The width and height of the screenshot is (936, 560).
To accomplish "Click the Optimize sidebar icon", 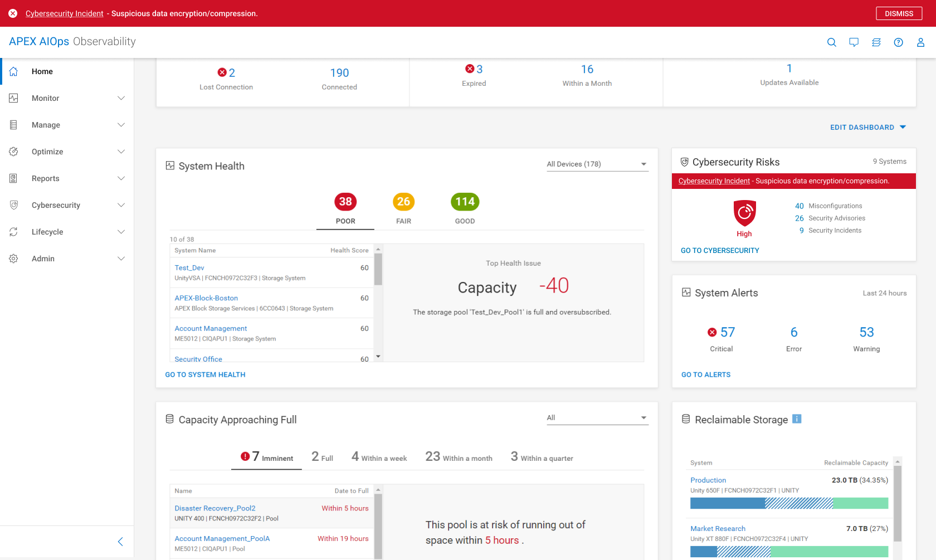I will (x=13, y=152).
